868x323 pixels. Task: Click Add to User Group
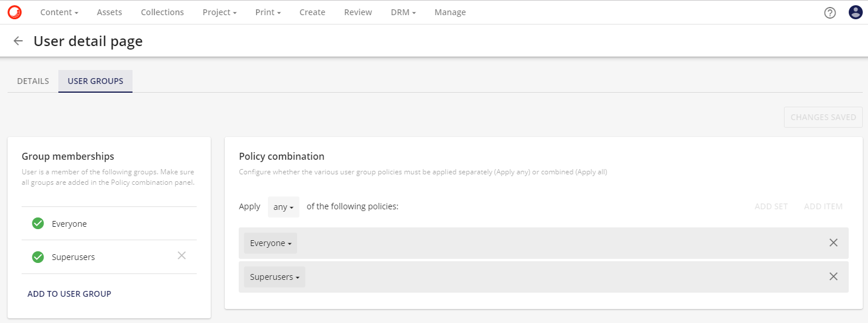click(69, 294)
